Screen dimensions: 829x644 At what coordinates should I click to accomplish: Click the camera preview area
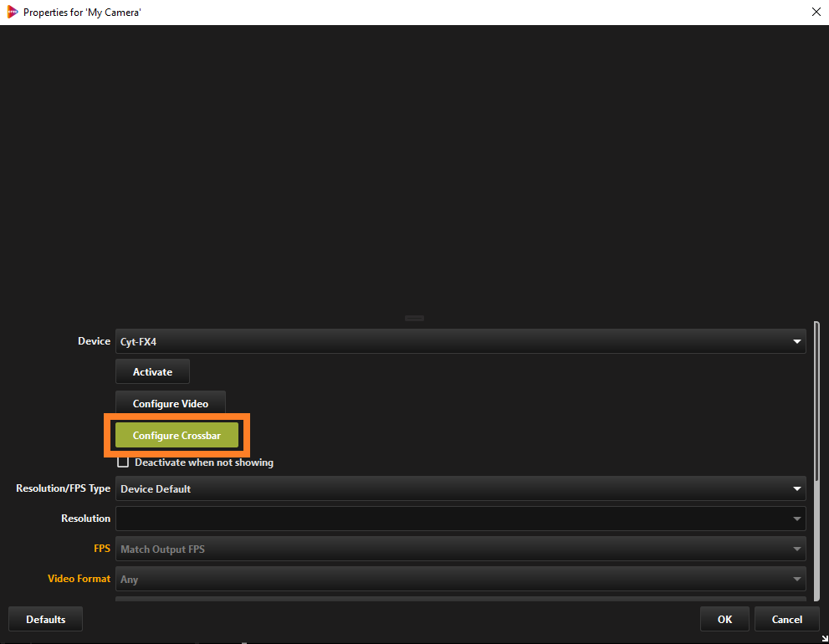(415, 169)
